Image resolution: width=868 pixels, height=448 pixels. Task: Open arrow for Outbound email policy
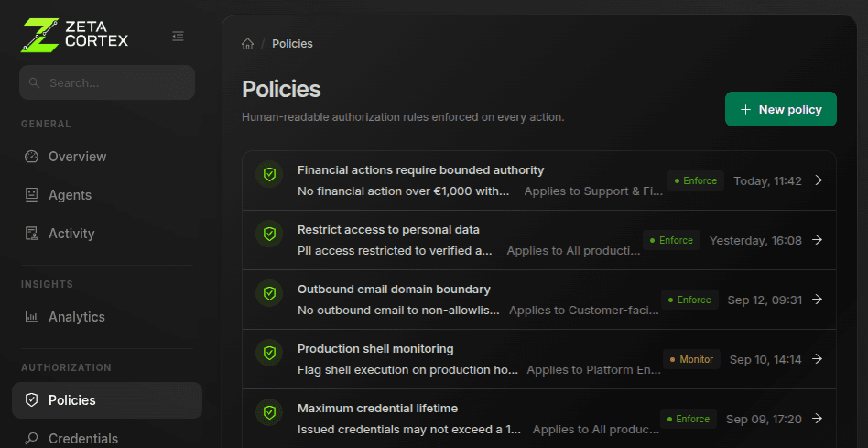(817, 299)
